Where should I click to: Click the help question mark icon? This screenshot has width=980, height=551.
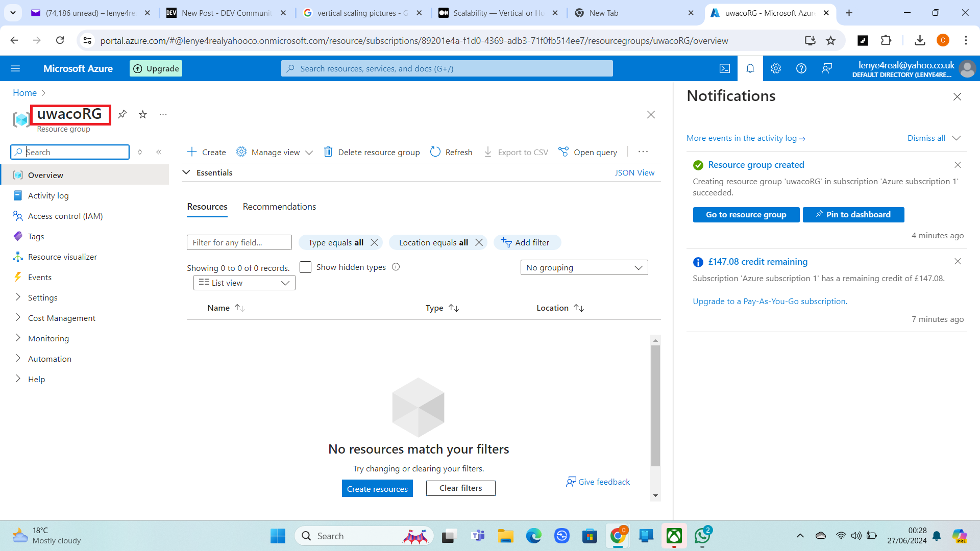pos(801,68)
